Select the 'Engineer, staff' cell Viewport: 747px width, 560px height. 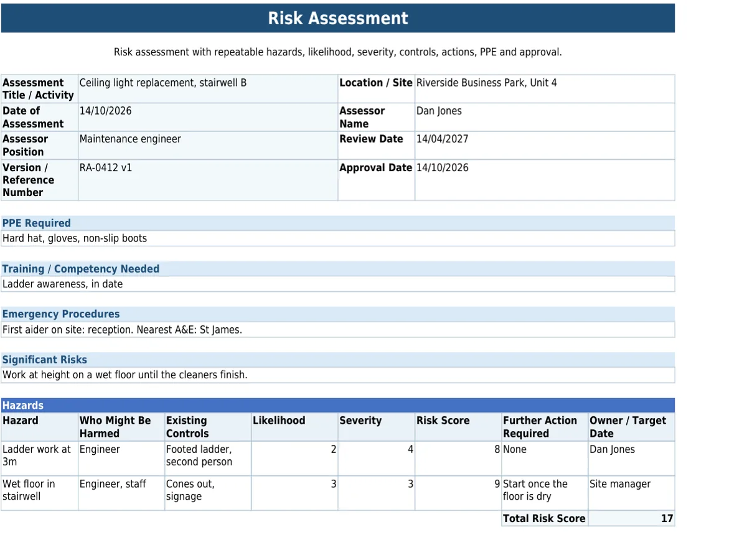click(121, 493)
